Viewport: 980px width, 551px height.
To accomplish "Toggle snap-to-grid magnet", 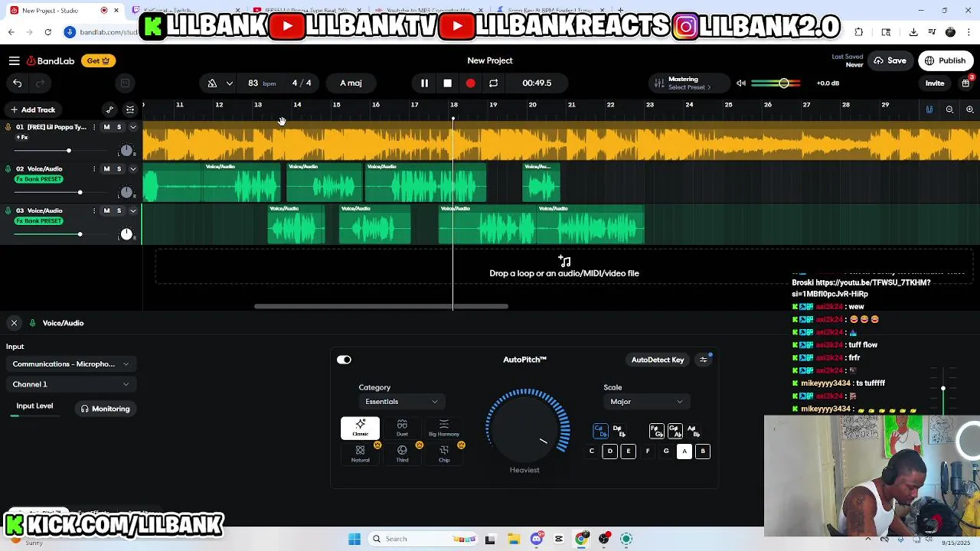I will (929, 109).
